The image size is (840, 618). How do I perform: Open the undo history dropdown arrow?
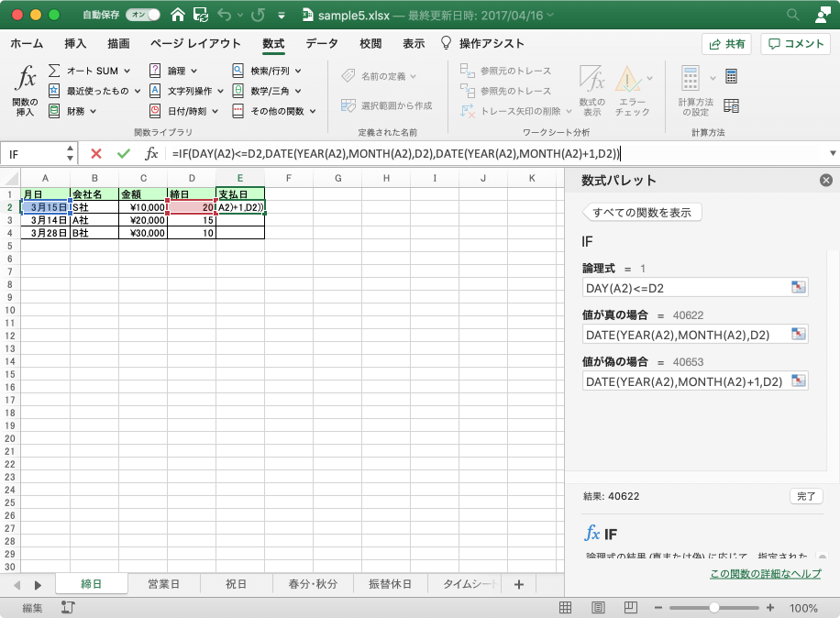(240, 16)
